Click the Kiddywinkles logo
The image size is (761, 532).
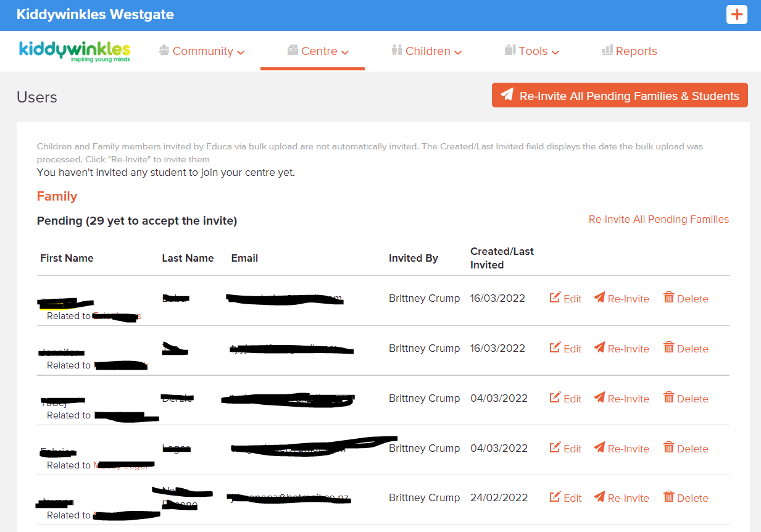[75, 52]
